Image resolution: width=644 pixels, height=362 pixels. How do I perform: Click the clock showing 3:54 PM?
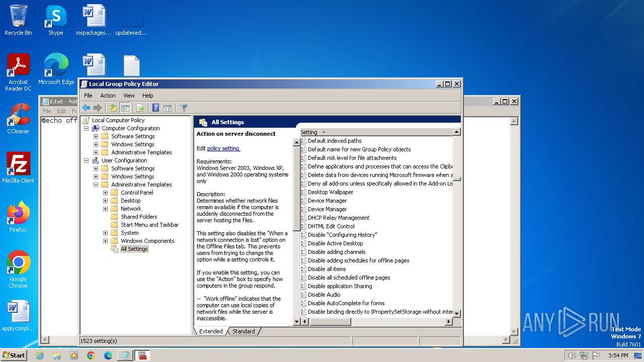[618, 355]
